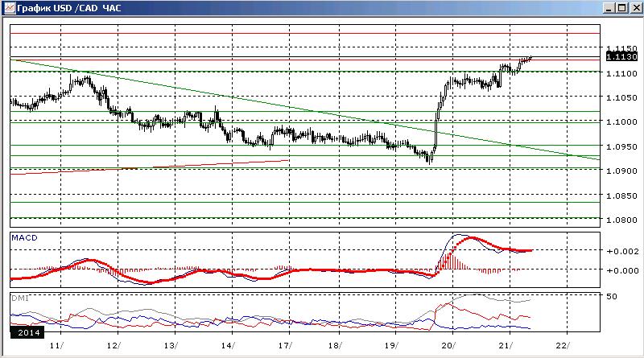644x358 pixels.
Task: Click the 1.0850 price axis label
Action: pos(621,195)
